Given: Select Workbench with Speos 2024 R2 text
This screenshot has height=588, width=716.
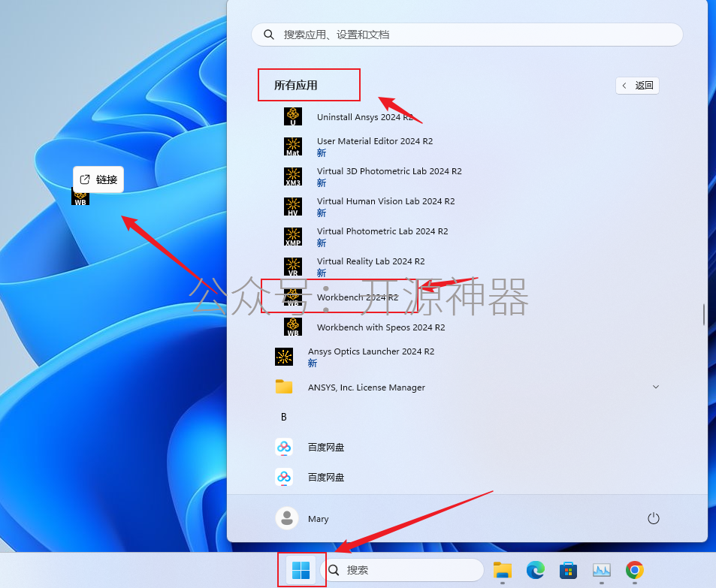Looking at the screenshot, I should click(x=381, y=327).
